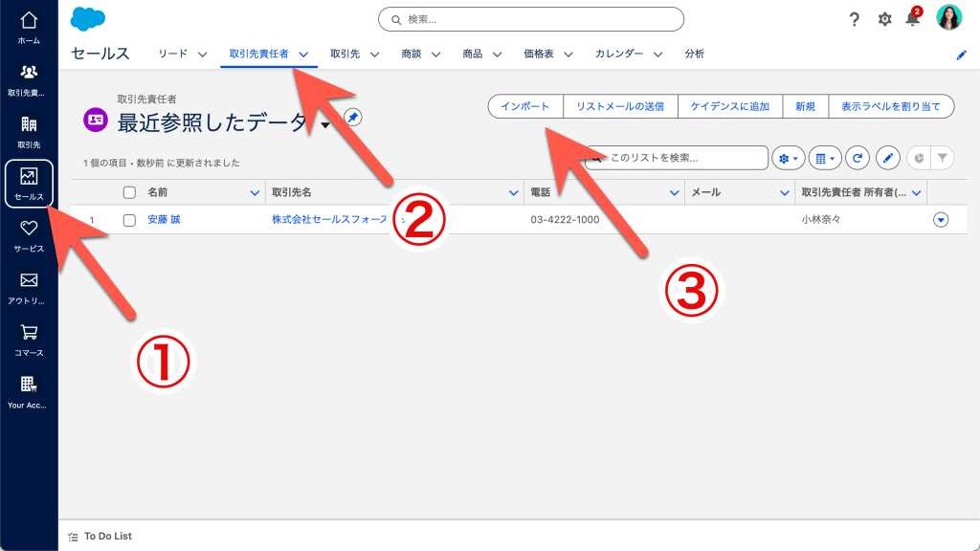Expand リード tab dropdown
This screenshot has height=551, width=980.
pyautogui.click(x=203, y=55)
